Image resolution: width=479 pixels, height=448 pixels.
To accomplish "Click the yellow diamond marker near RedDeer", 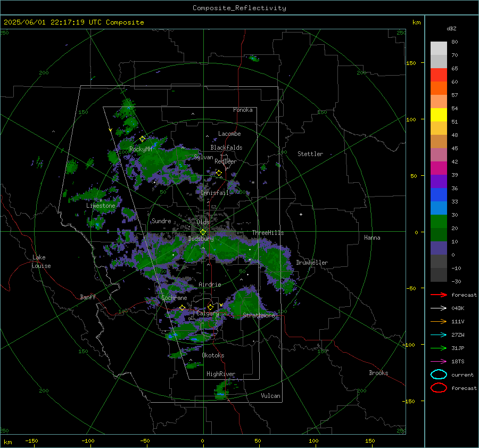I will pos(219,173).
